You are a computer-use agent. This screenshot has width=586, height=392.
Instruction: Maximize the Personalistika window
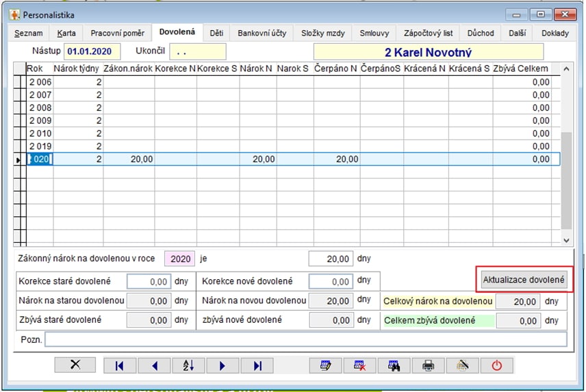point(540,14)
